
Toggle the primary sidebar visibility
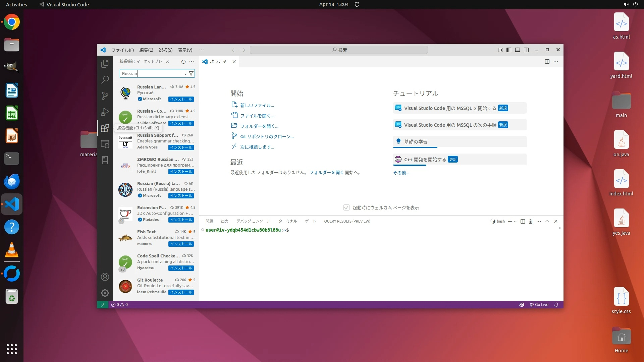[x=509, y=50]
